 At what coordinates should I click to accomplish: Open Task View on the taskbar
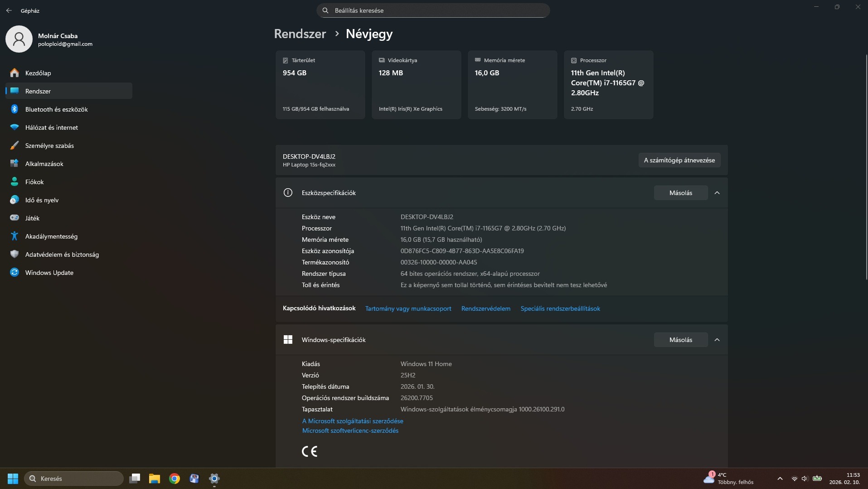pyautogui.click(x=135, y=479)
